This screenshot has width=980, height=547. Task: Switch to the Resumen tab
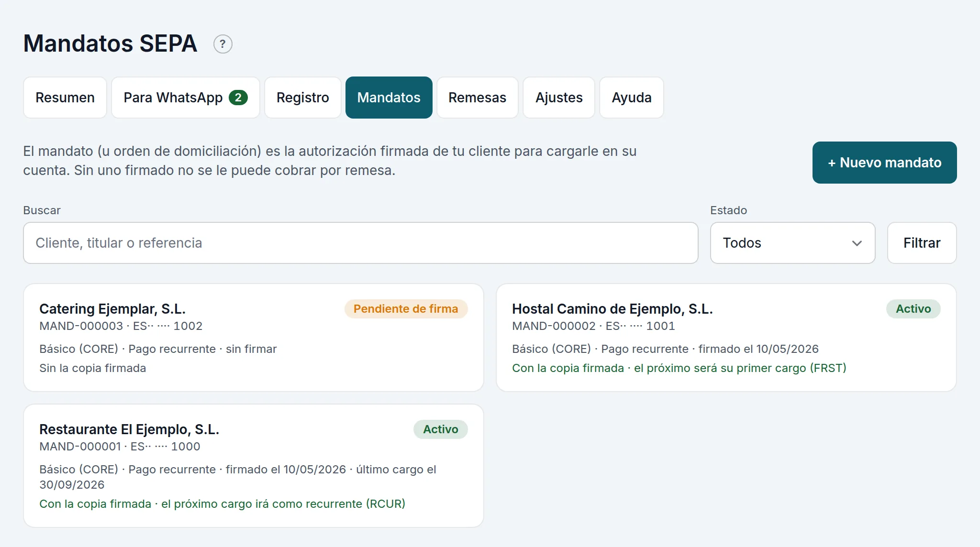tap(65, 98)
